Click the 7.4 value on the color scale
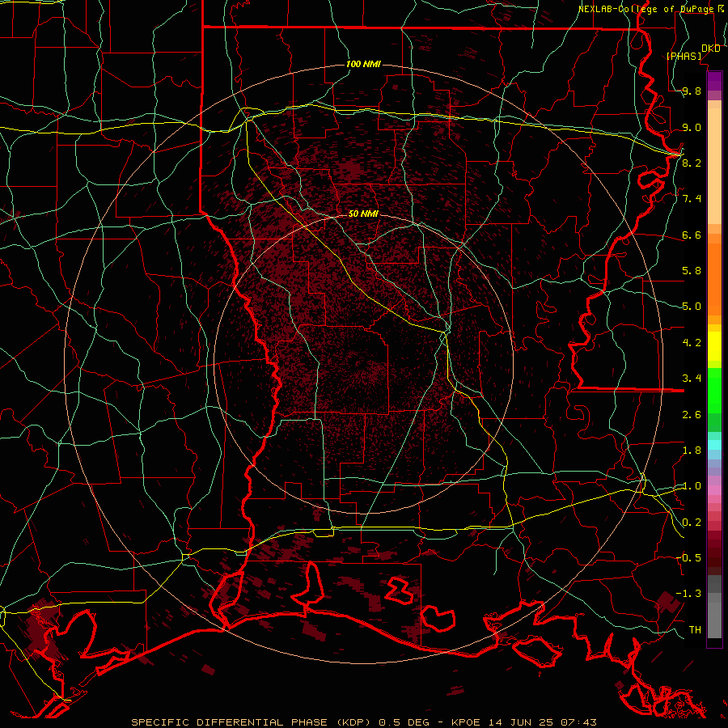The width and height of the screenshot is (728, 728). (692, 198)
